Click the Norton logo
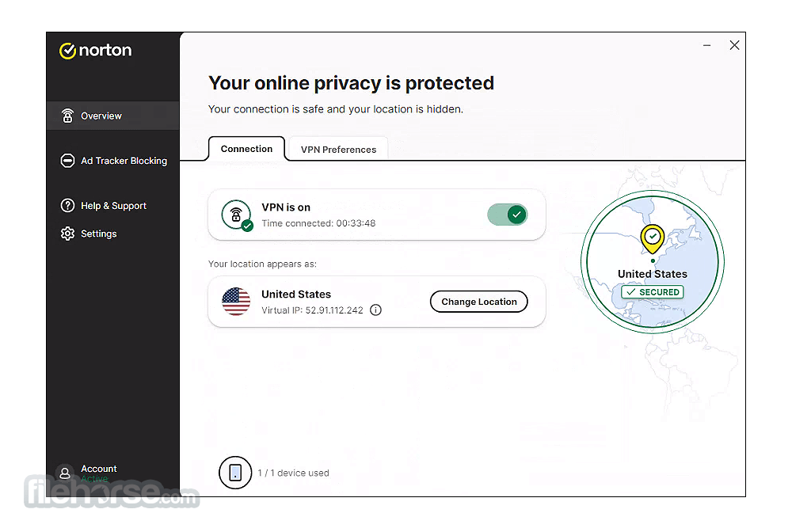This screenshot has height=532, width=792. [96, 51]
